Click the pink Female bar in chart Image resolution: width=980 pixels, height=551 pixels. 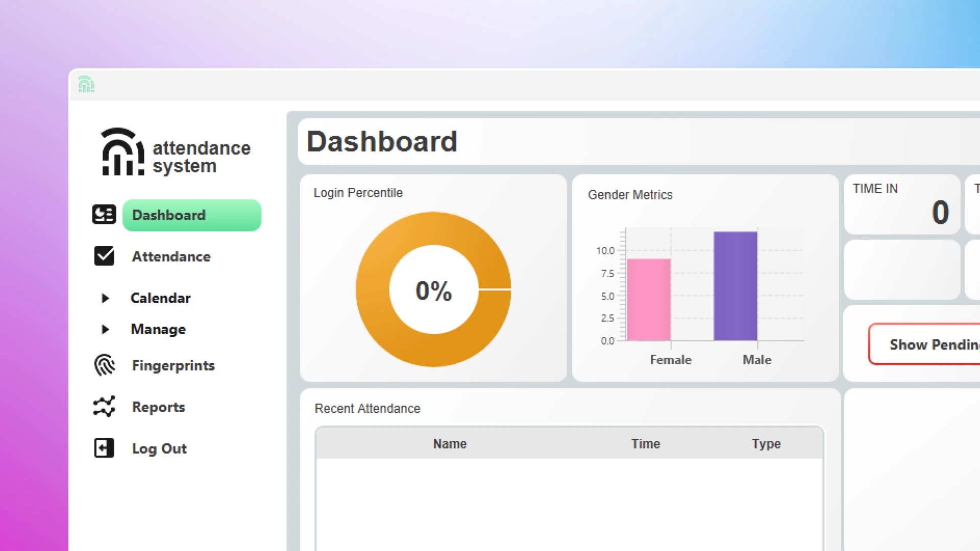[649, 299]
